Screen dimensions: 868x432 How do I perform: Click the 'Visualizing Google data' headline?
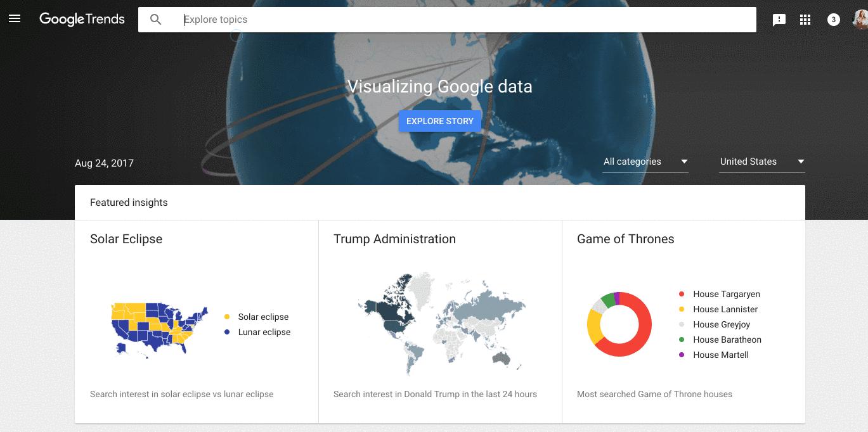pos(440,86)
